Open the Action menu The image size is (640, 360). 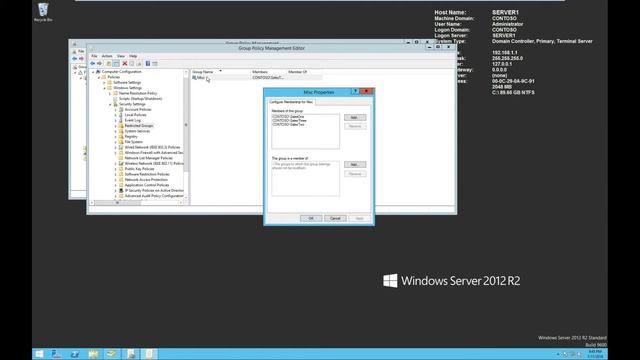click(107, 56)
